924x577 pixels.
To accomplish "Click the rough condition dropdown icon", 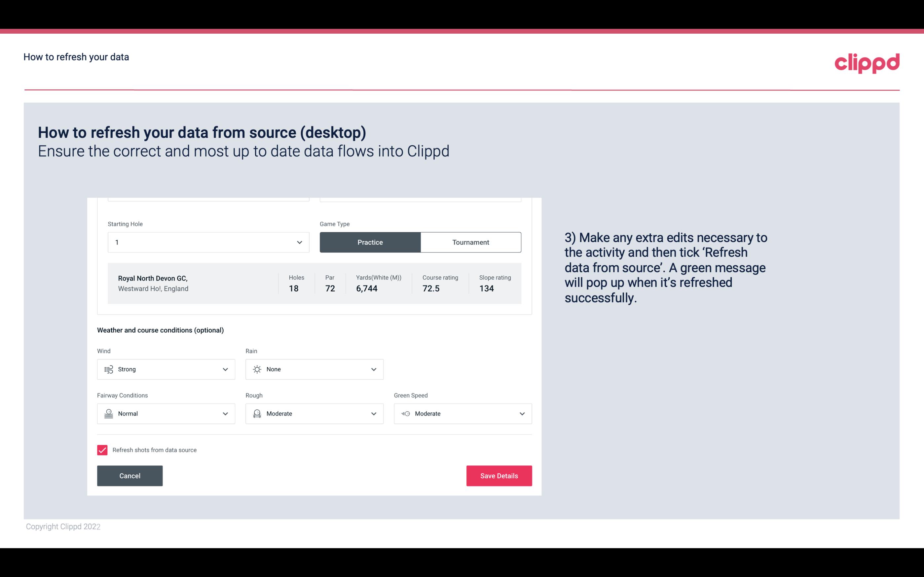I will click(373, 414).
